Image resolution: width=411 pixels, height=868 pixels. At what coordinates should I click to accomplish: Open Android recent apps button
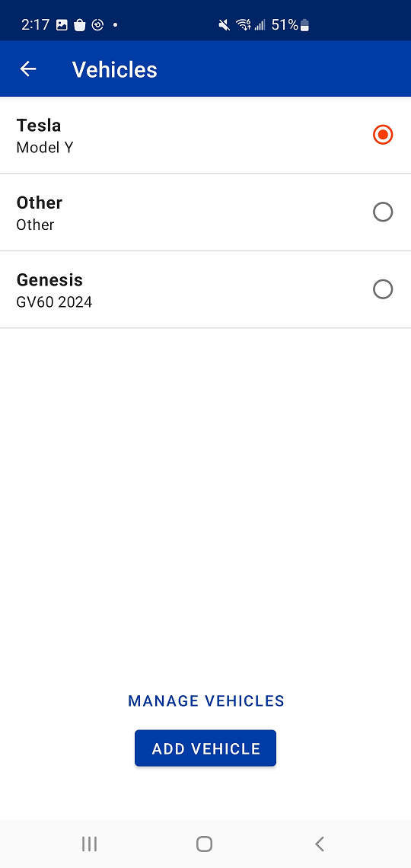pos(89,844)
